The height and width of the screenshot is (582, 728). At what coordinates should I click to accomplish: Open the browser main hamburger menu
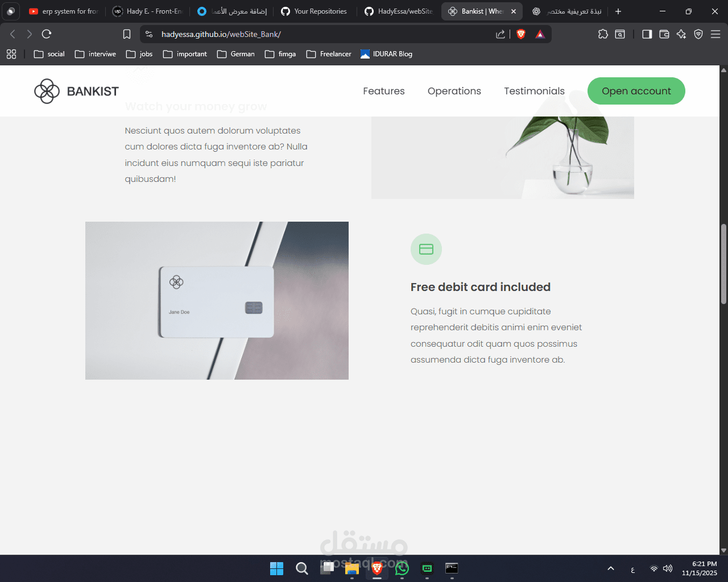tap(715, 34)
